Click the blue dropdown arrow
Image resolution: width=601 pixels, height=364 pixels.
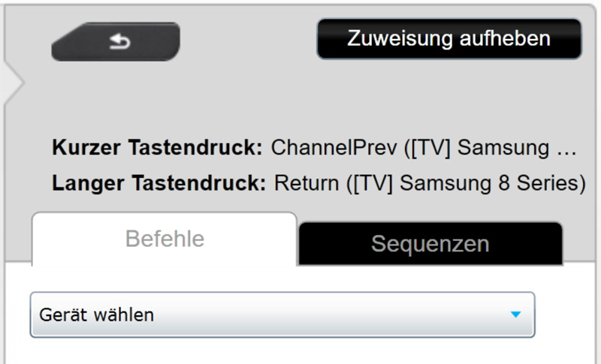pos(515,315)
